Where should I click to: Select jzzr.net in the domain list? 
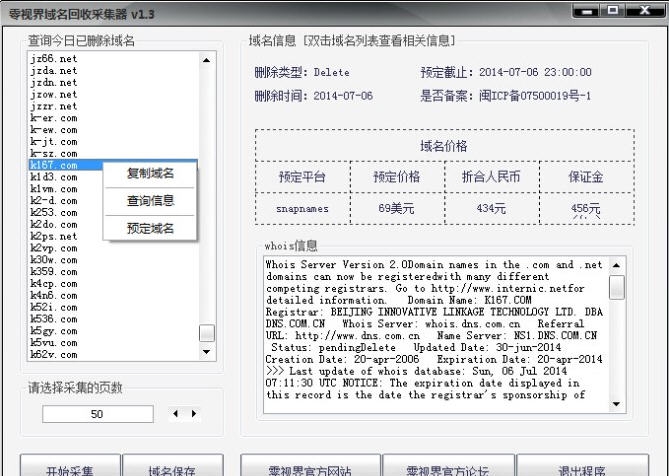(54, 106)
